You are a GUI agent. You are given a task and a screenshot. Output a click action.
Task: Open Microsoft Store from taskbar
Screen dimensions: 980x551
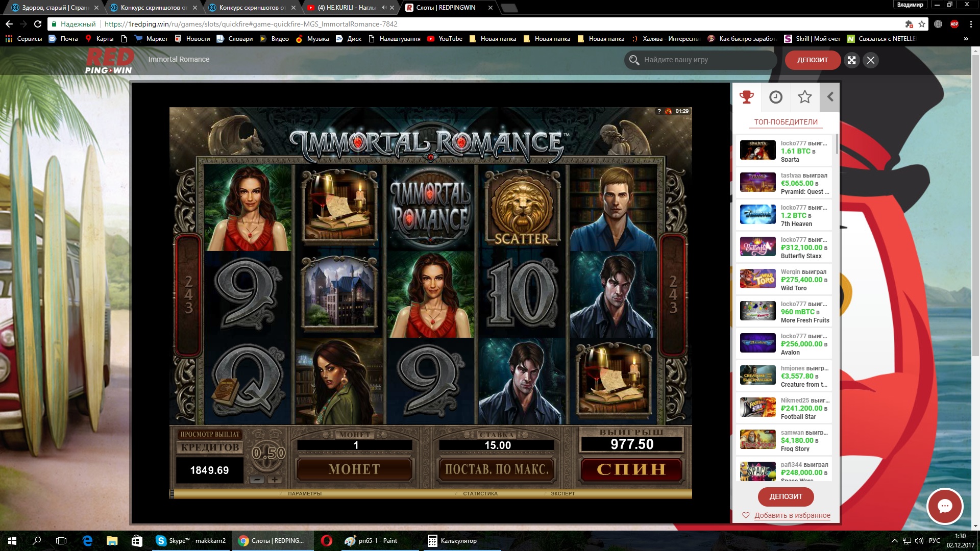click(x=137, y=541)
